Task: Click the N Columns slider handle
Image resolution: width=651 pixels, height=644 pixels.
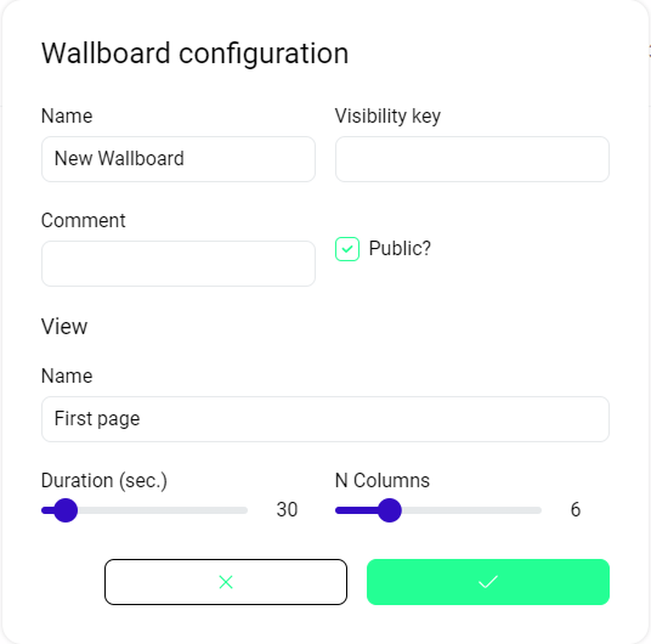Action: [x=390, y=510]
